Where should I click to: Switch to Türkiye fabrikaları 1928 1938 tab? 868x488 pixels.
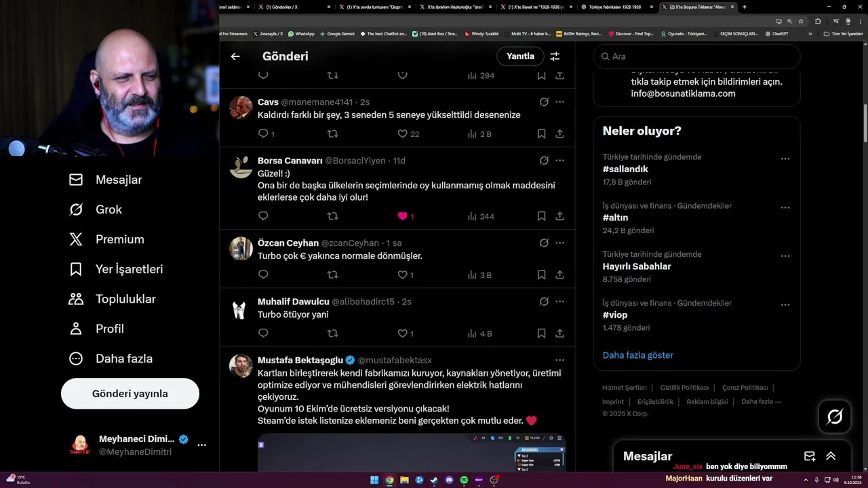coord(615,7)
